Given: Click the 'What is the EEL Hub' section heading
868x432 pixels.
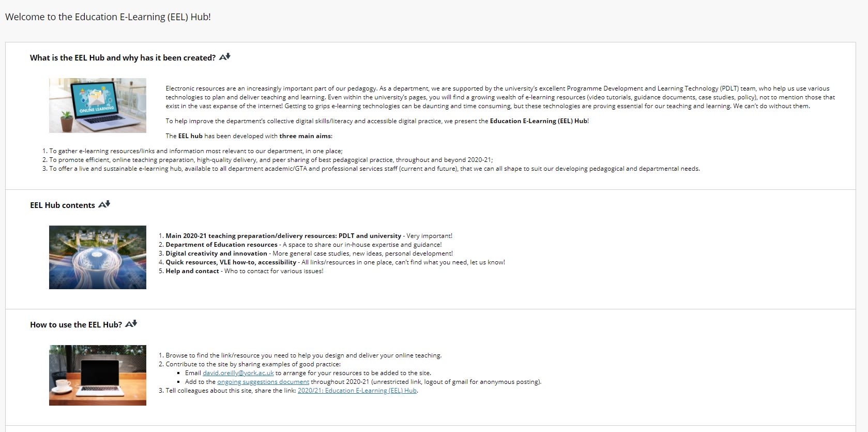Looking at the screenshot, I should (x=123, y=58).
